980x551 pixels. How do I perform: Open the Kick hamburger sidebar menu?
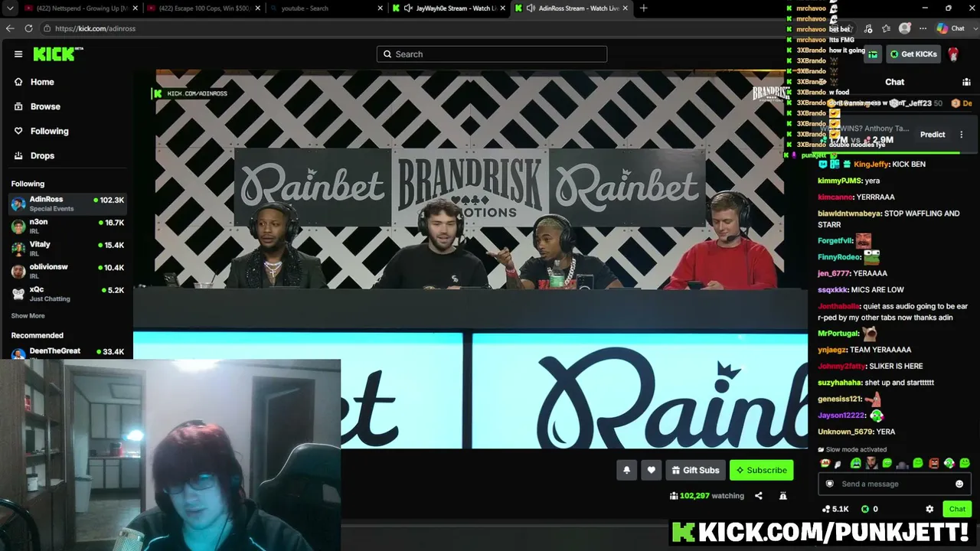point(18,54)
